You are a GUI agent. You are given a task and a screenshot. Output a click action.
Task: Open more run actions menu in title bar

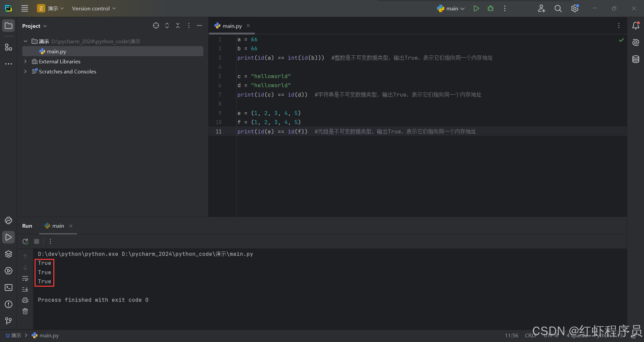coord(505,8)
